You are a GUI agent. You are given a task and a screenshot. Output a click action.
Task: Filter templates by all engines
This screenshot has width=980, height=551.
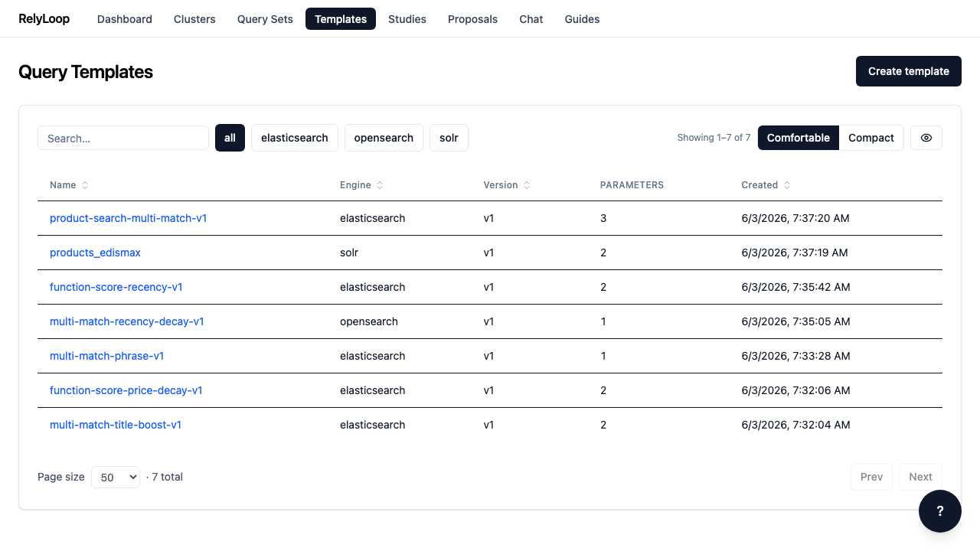pos(230,138)
